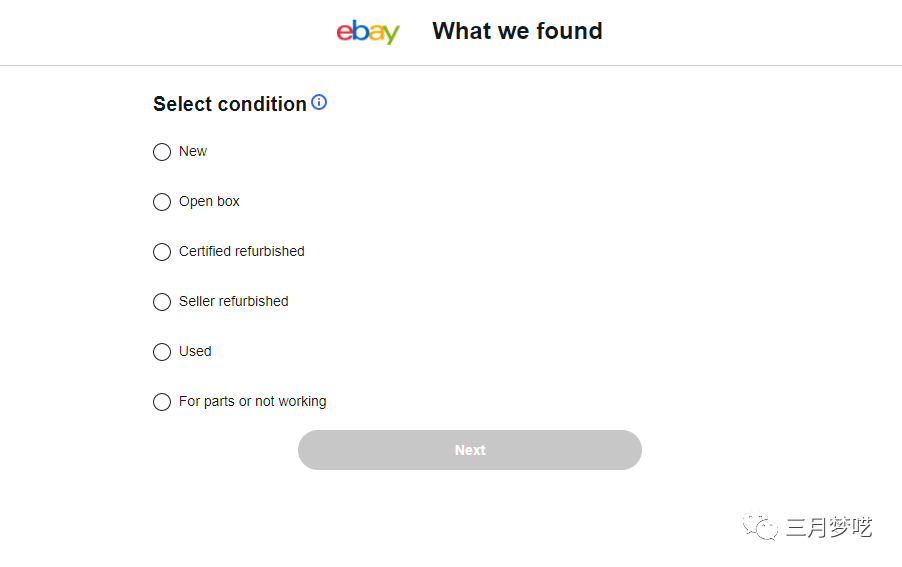Screen dimensions: 902x567
Task: Select the Seller refurbished radio button
Action: pos(162,302)
